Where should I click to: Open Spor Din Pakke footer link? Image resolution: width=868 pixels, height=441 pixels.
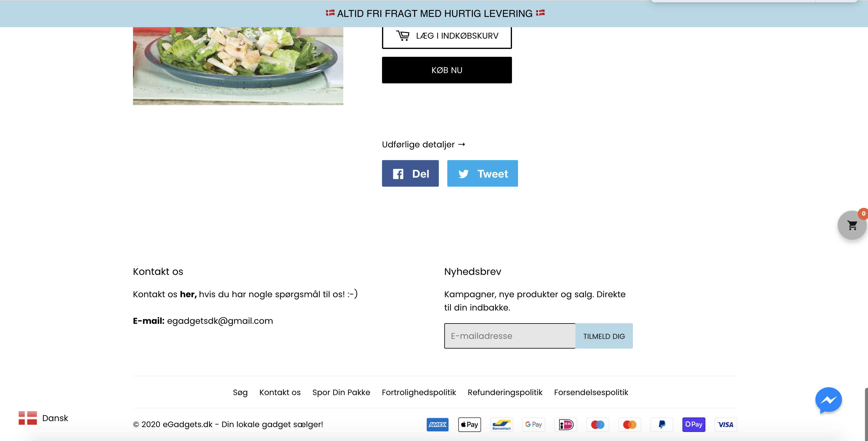pos(341,392)
